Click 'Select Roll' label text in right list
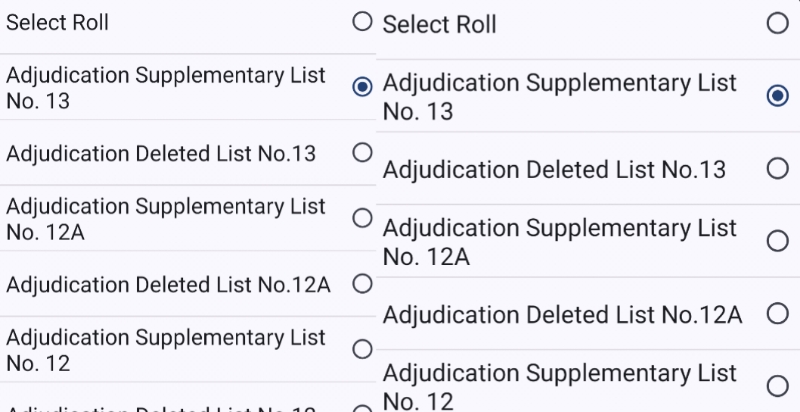 (x=439, y=24)
